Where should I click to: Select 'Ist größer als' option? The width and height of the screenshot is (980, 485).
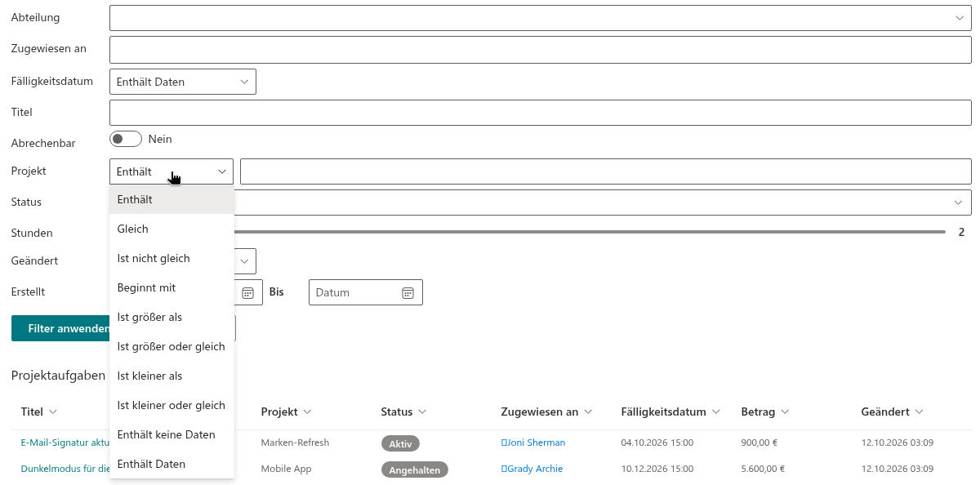[x=171, y=317]
